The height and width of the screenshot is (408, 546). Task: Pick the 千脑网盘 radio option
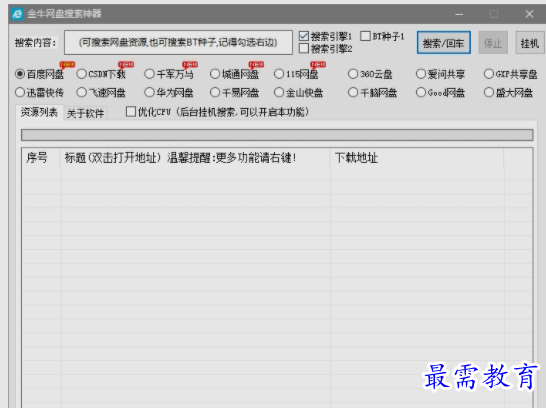coord(353,92)
